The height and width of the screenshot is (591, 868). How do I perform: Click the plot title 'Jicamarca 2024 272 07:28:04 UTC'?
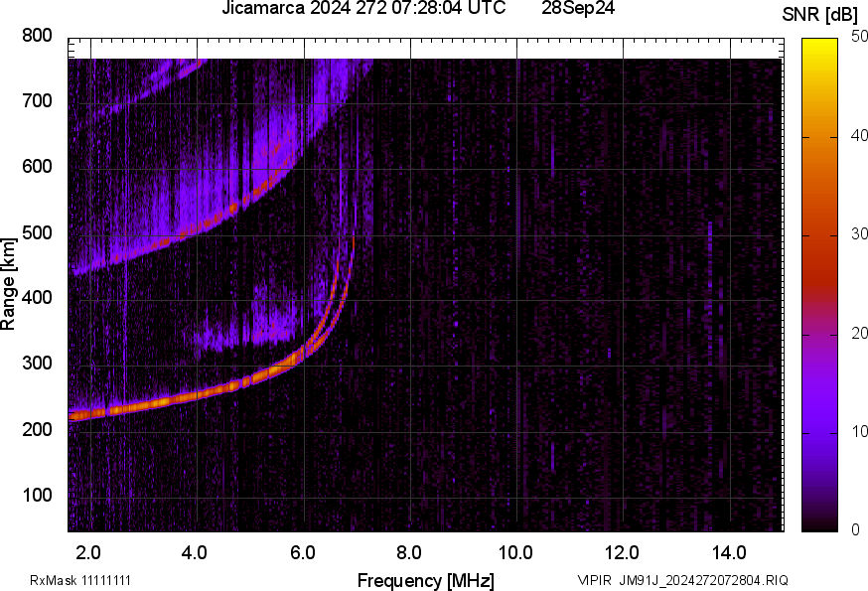click(x=363, y=8)
